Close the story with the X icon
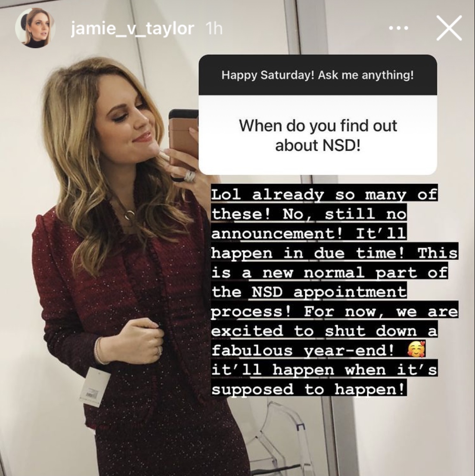 [449, 28]
